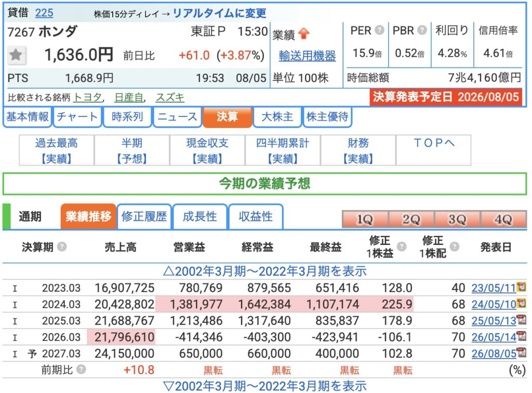Select the 4Q quarter button
The height and width of the screenshot is (393, 532).
point(503,219)
